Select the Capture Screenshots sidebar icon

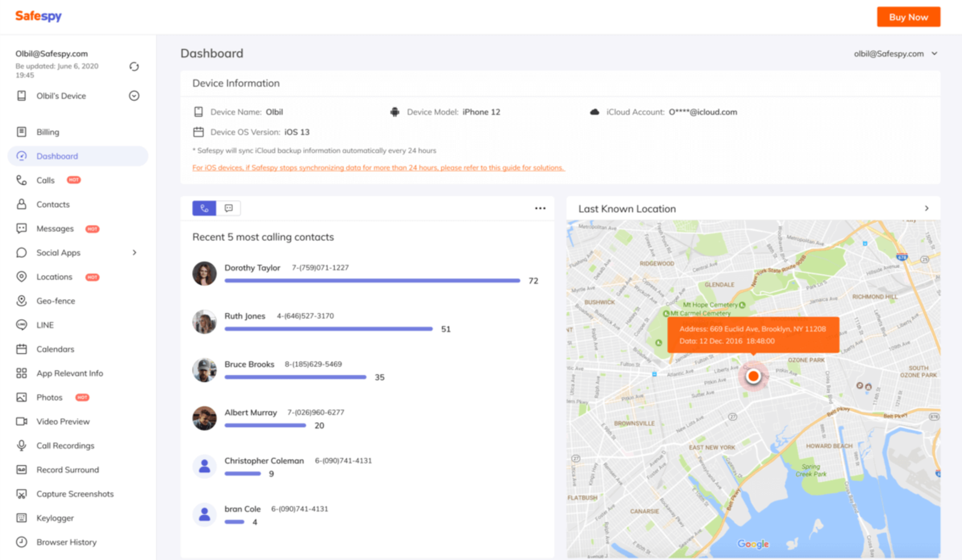coord(22,494)
